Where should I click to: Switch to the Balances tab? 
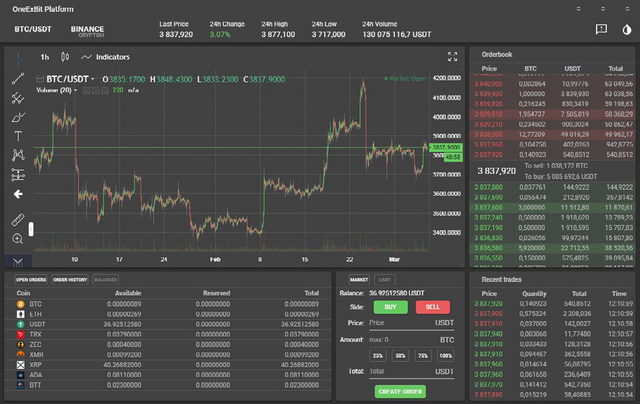tap(105, 280)
